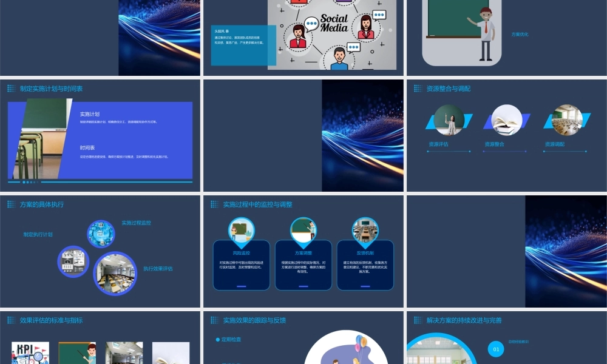Screen dimensions: 607x364
Task: Open the slide thumbnail containing 方案优化
Action: pos(507,38)
